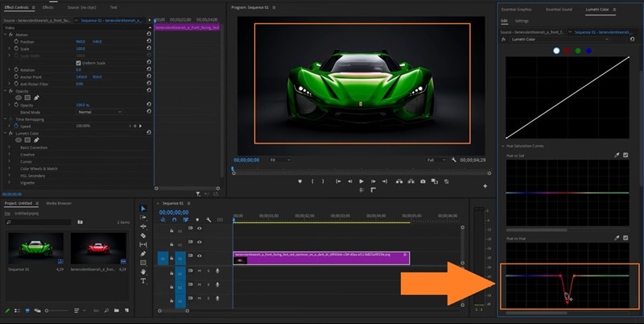Select the Razor tool in the toolbar
The height and width of the screenshot is (324, 644).
coord(143,235)
